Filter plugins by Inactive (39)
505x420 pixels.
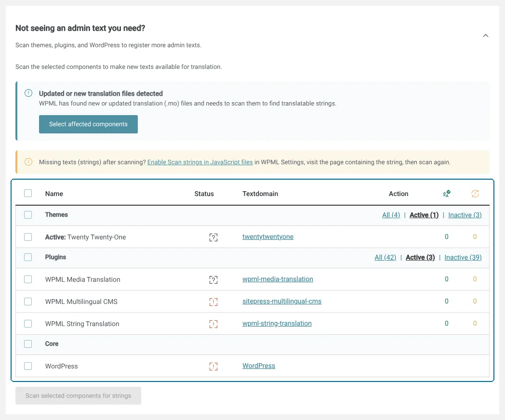click(x=463, y=258)
